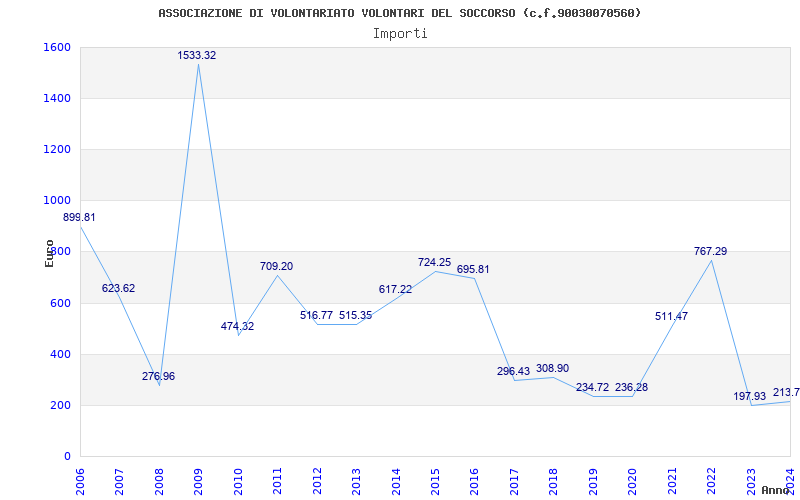Select the 617.22 data label

[395, 289]
